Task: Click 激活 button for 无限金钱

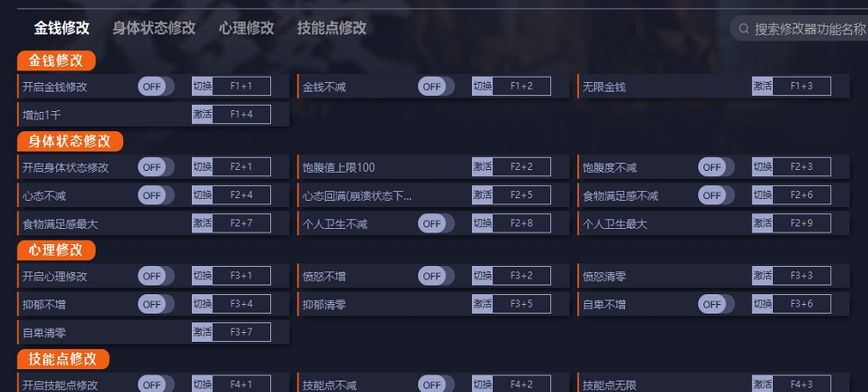Action: 762,86
